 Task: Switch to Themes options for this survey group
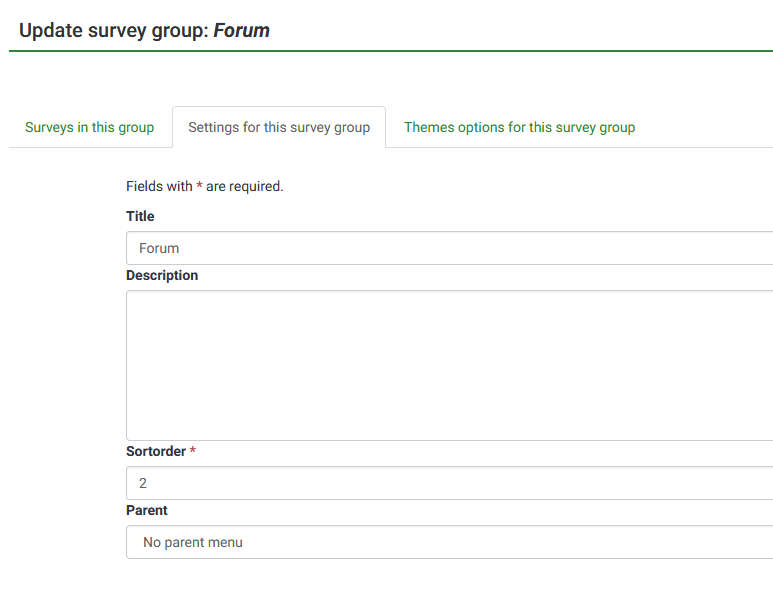[519, 127]
